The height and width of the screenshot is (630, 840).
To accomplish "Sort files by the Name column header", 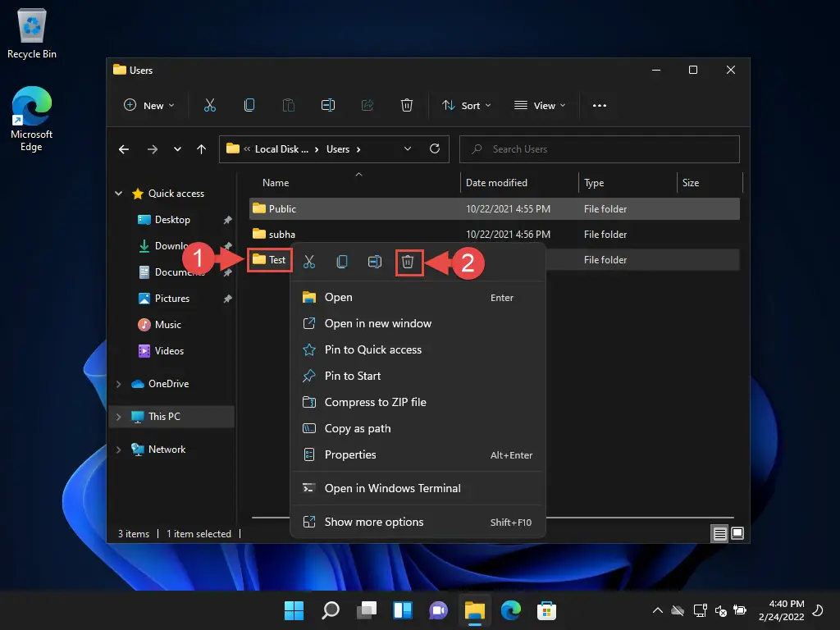I will pyautogui.click(x=354, y=183).
